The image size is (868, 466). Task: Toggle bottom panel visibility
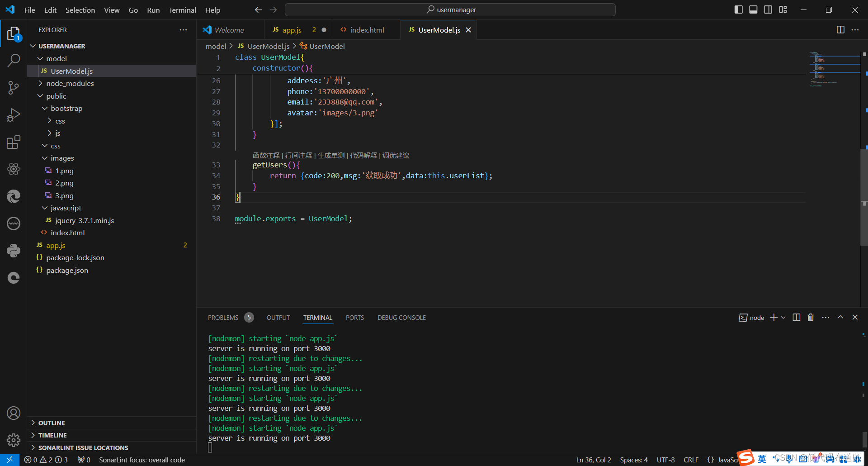point(753,10)
